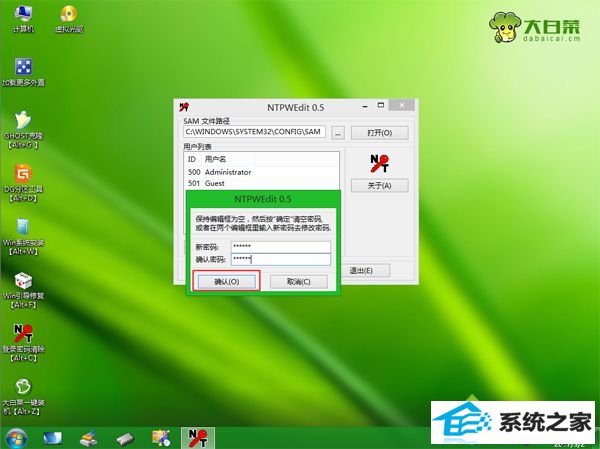
Task: Click the 用户名 column header
Action: pos(215,159)
